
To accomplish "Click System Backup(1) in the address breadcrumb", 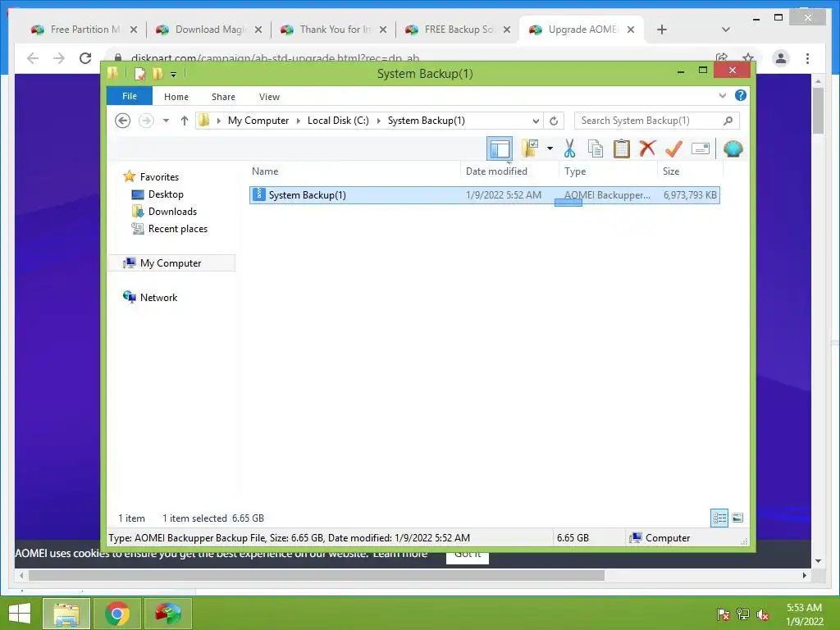I will 427,121.
